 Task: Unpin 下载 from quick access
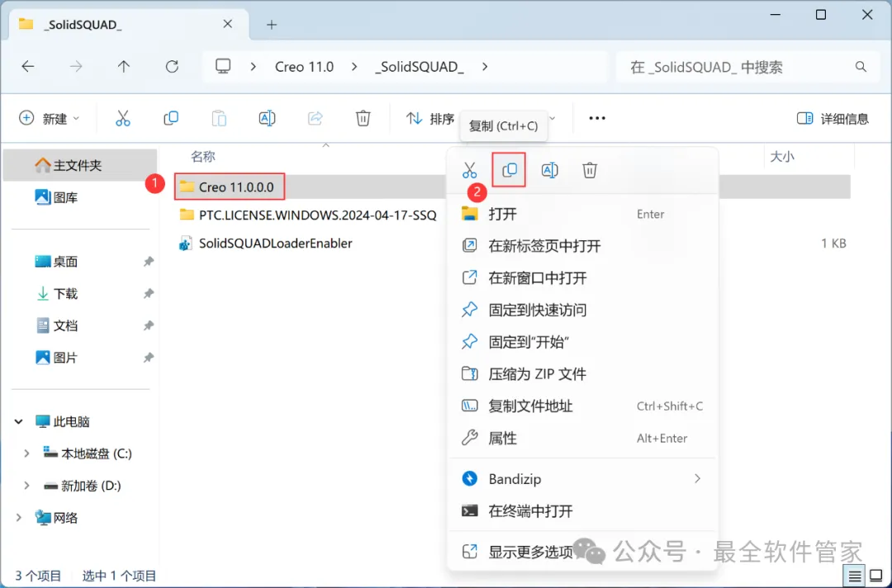[x=148, y=293]
